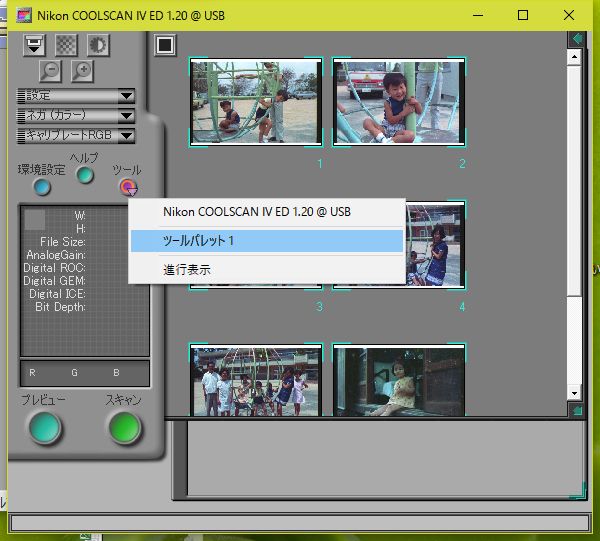Image resolution: width=600 pixels, height=541 pixels.
Task: Click the checkerboard autofocus icon
Action: pos(66,45)
